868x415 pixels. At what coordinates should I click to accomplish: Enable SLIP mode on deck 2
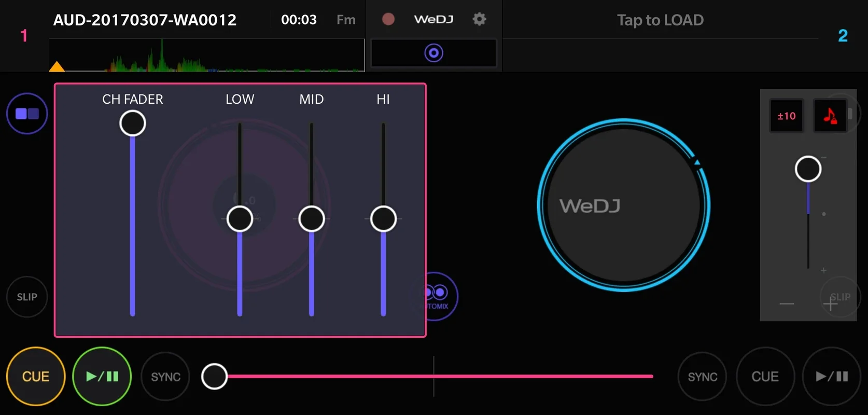pyautogui.click(x=840, y=297)
